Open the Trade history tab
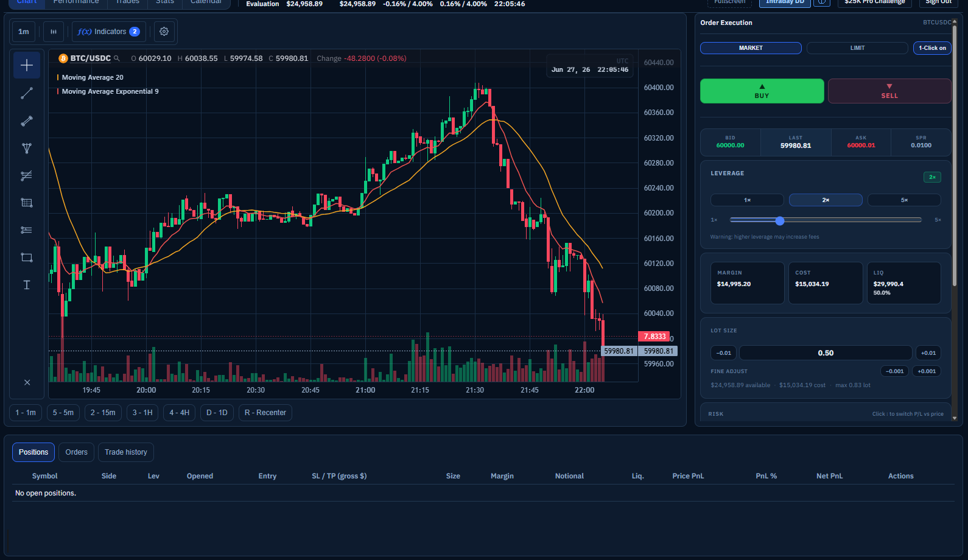 (x=126, y=452)
